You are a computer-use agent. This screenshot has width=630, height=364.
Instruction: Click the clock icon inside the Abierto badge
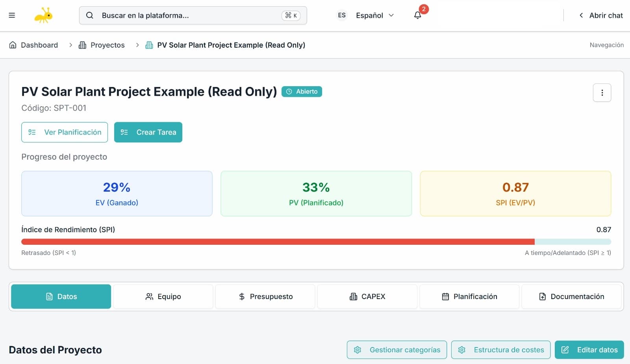pyautogui.click(x=289, y=92)
